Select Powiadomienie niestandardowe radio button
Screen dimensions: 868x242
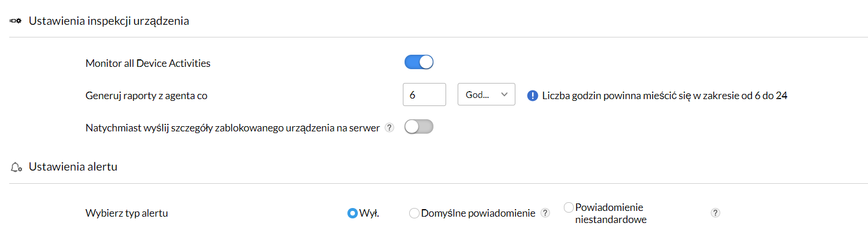(568, 207)
